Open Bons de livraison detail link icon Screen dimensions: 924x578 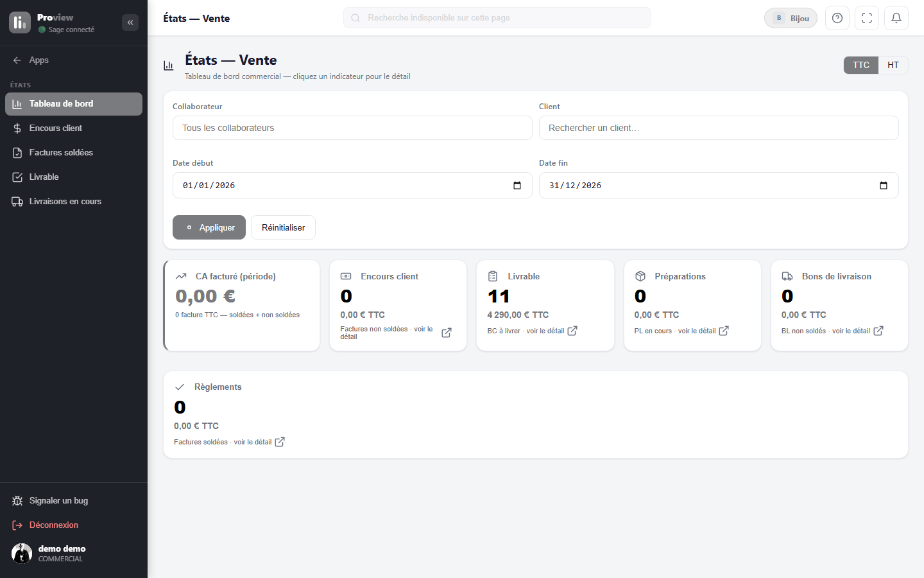pos(878,331)
